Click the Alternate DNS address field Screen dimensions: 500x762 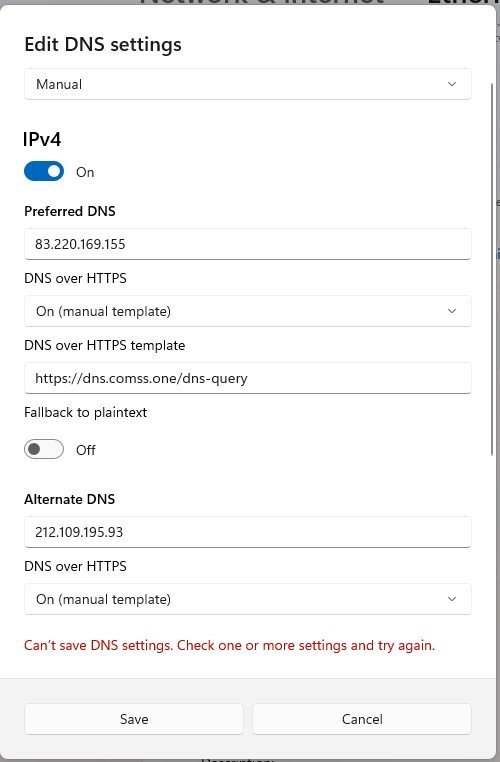coord(247,532)
